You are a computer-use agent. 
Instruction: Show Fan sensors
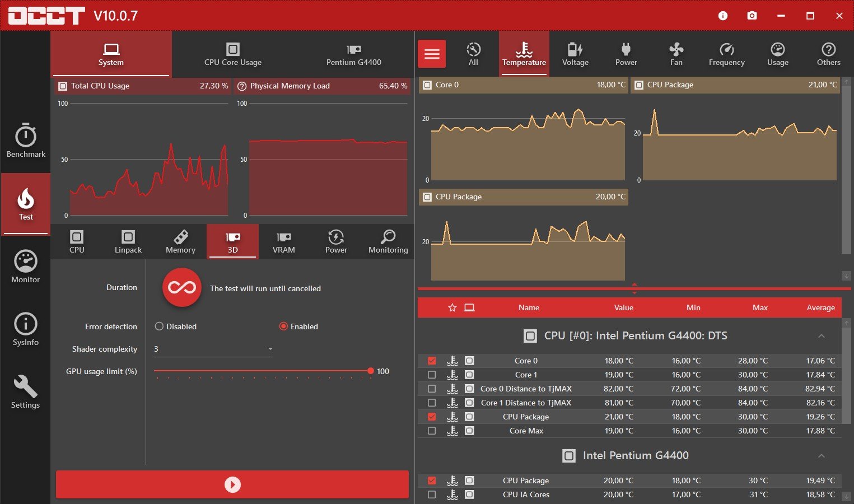[x=676, y=54]
